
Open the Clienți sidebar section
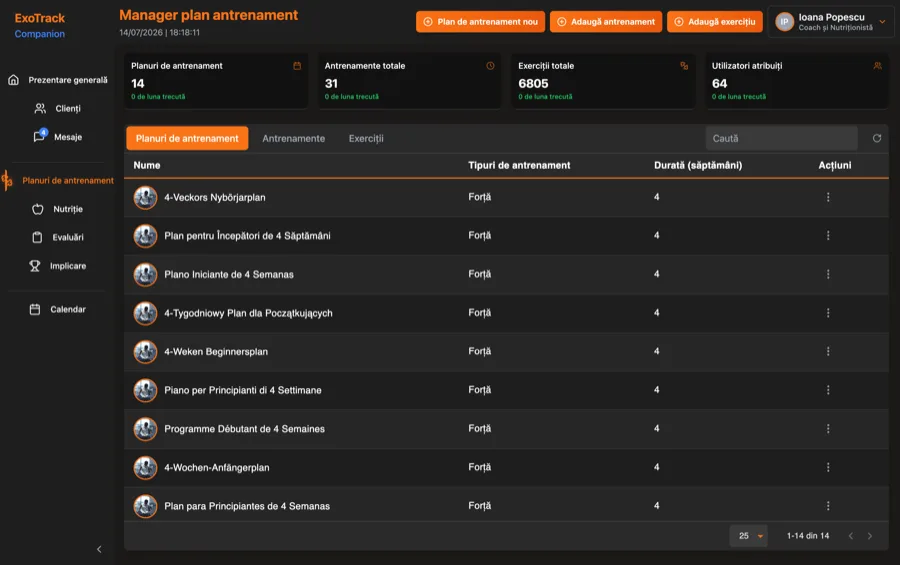tap(57, 109)
